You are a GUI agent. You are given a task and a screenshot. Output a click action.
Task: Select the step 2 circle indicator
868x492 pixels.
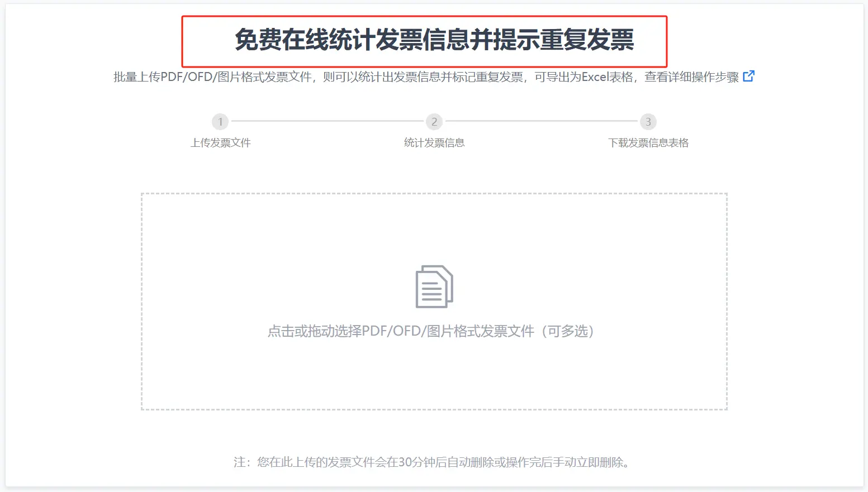pos(434,122)
